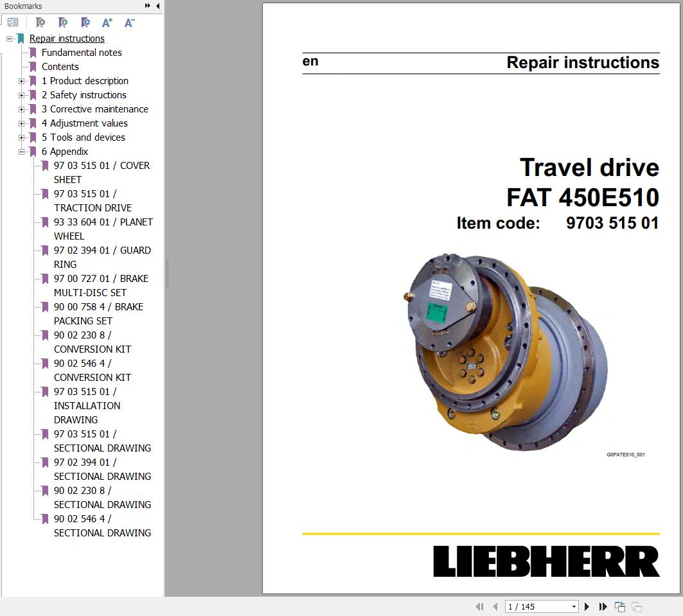
Task: Click bookmark icon beside 93 33 604 01 PLANET WHEEL
Action: [x=45, y=222]
